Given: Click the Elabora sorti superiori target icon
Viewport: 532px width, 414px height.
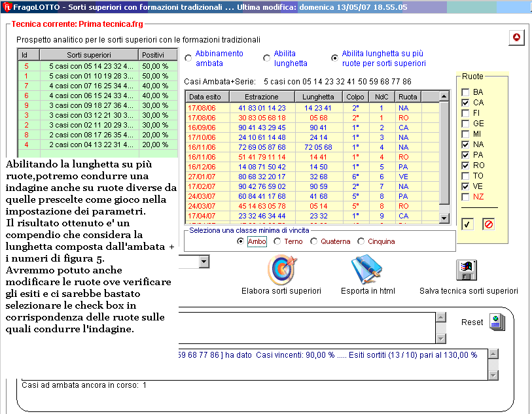Looking at the screenshot, I should [x=281, y=269].
